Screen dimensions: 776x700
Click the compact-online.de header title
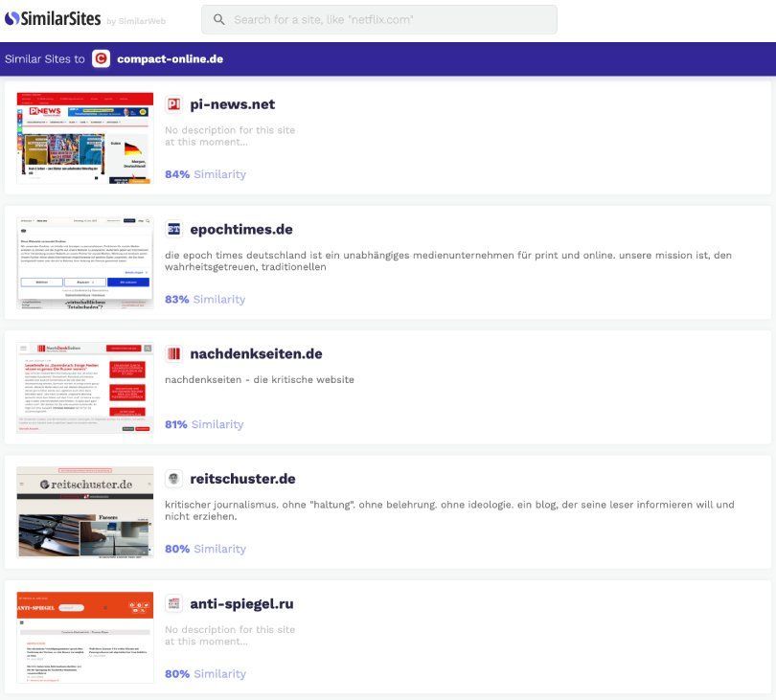pyautogui.click(x=170, y=59)
